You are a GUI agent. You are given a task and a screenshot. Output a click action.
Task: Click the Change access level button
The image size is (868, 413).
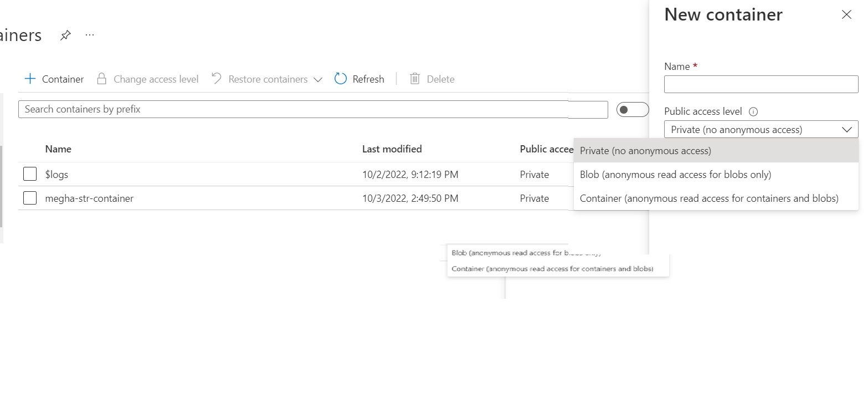147,79
